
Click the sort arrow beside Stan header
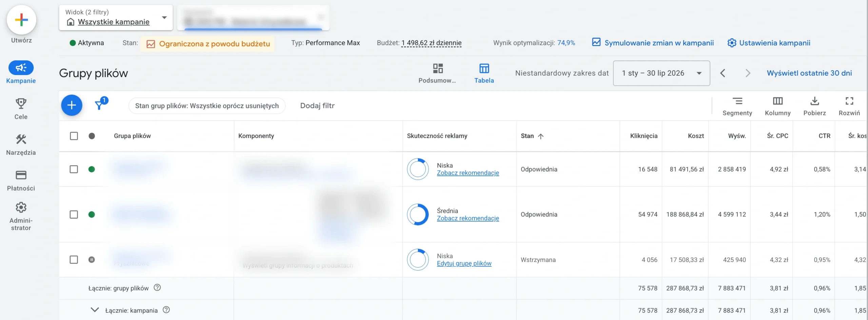(x=540, y=136)
